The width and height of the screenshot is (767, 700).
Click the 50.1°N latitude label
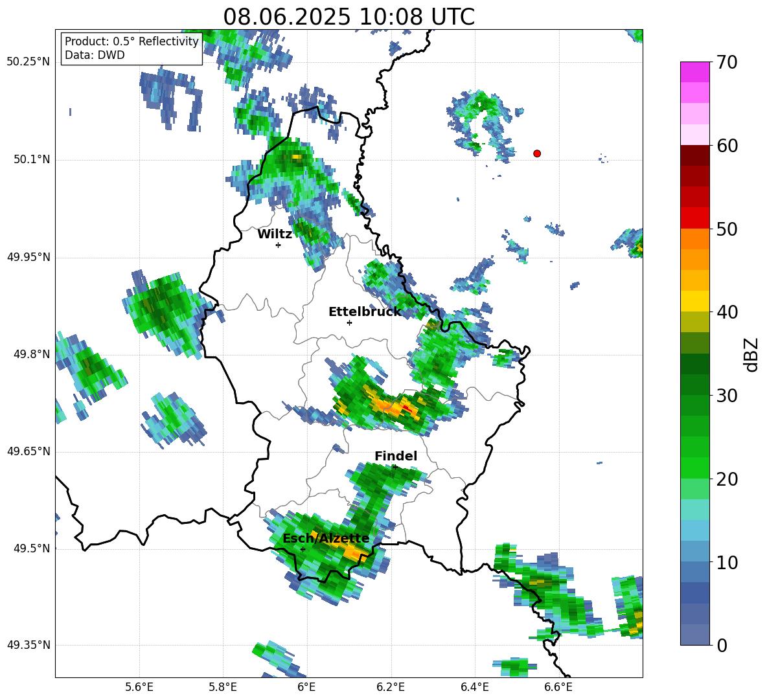click(x=31, y=159)
